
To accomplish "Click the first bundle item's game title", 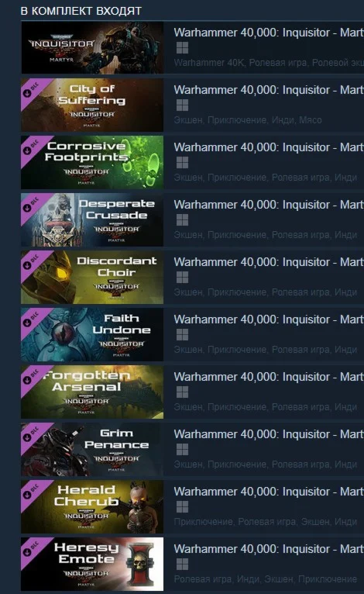I will [269, 33].
